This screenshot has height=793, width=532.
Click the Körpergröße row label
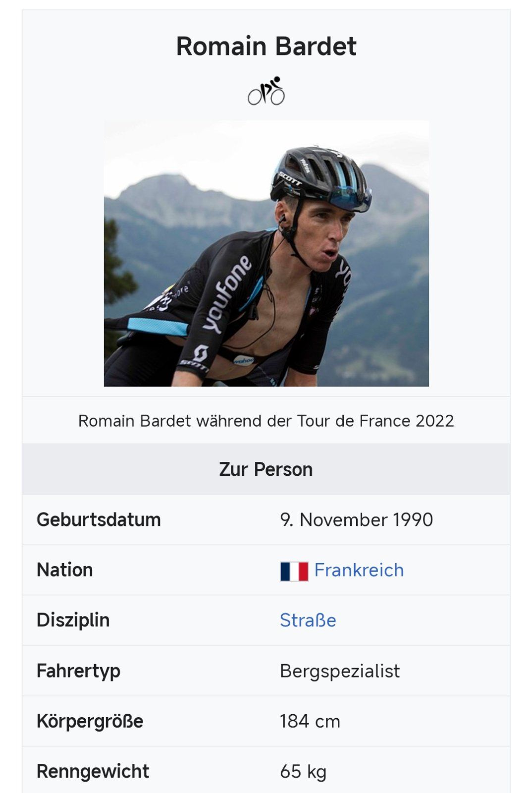pyautogui.click(x=90, y=721)
